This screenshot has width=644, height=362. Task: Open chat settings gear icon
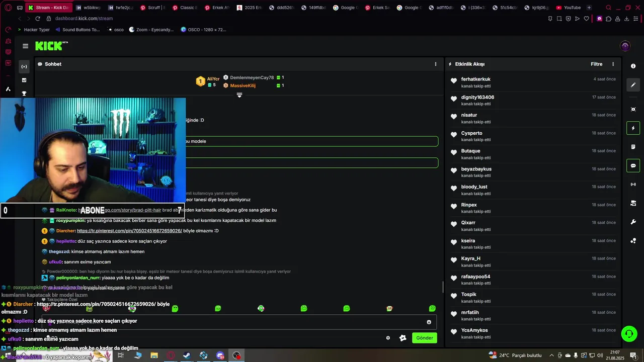click(388, 338)
